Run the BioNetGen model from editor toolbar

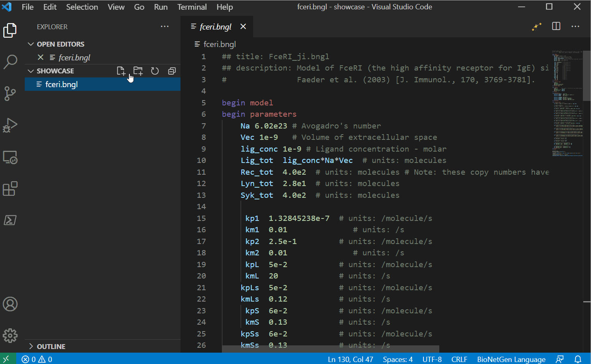(537, 26)
